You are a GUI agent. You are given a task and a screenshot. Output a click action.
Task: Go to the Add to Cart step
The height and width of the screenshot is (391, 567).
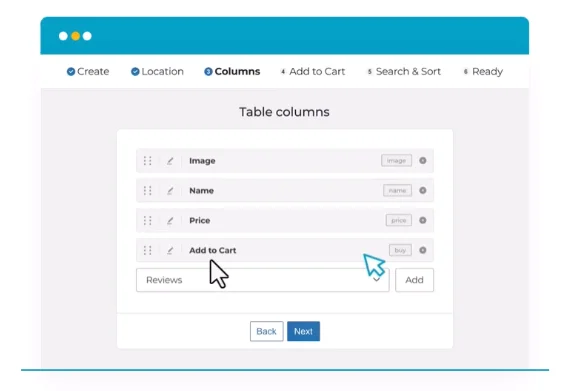tap(313, 72)
